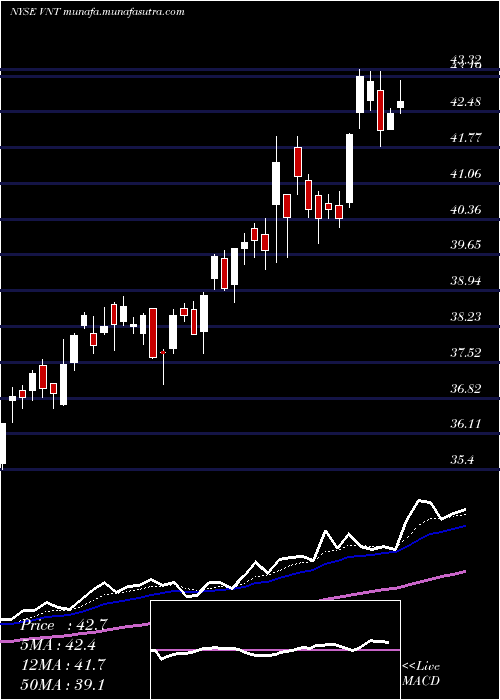Image resolution: width=500 pixels, height=700 pixels.
Task: Select the 35.4 price axis label
Action: 462,459
